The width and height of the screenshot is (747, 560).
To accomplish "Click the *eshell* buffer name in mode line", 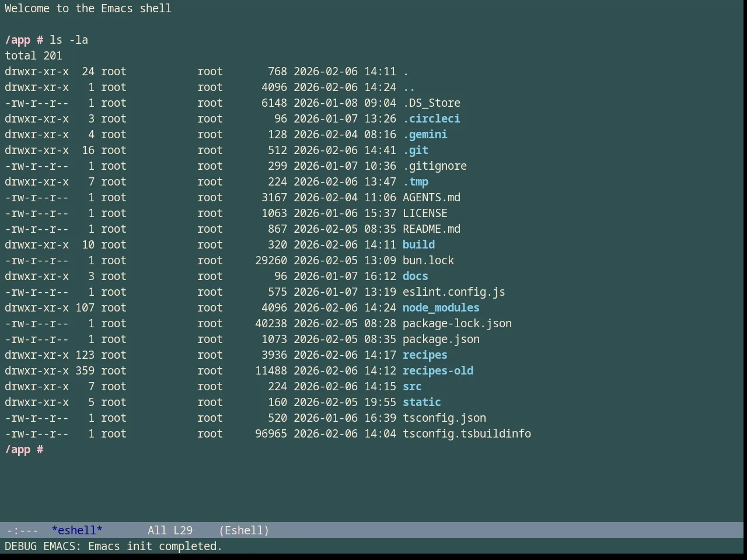I will (77, 530).
